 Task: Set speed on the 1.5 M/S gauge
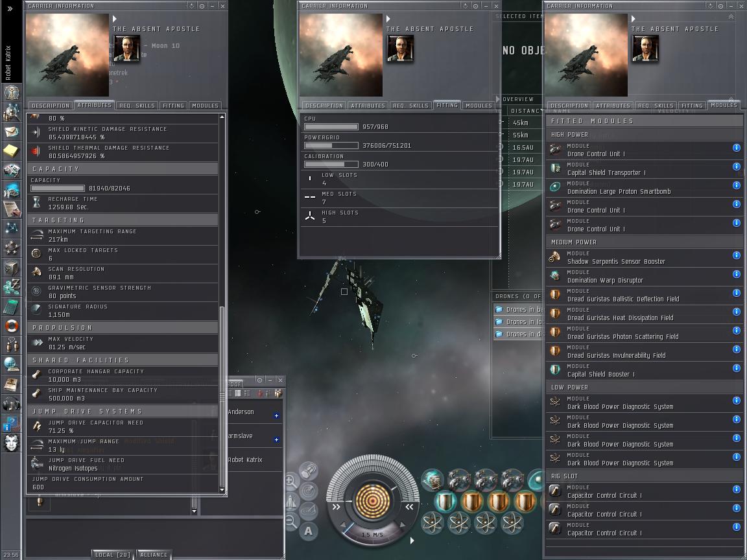click(x=373, y=535)
